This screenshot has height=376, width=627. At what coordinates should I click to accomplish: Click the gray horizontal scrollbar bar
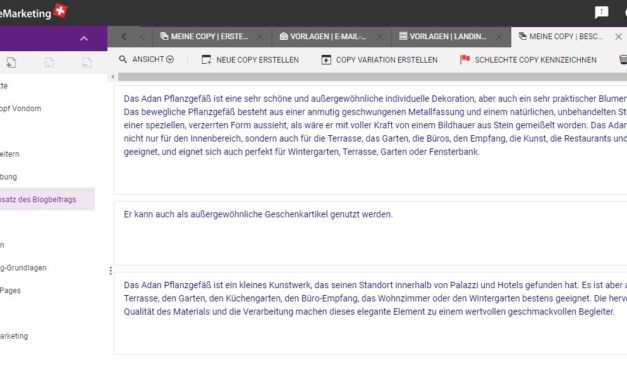pos(372,77)
